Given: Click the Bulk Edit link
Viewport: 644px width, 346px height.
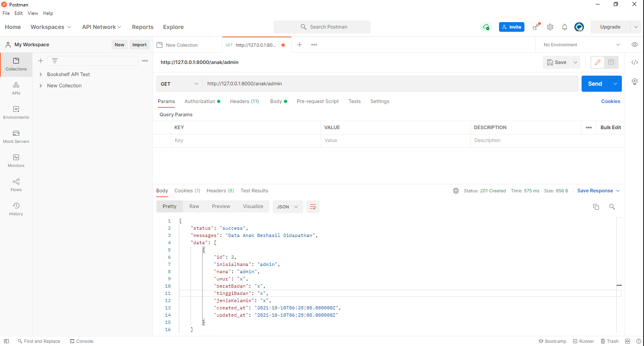Looking at the screenshot, I should point(611,128).
